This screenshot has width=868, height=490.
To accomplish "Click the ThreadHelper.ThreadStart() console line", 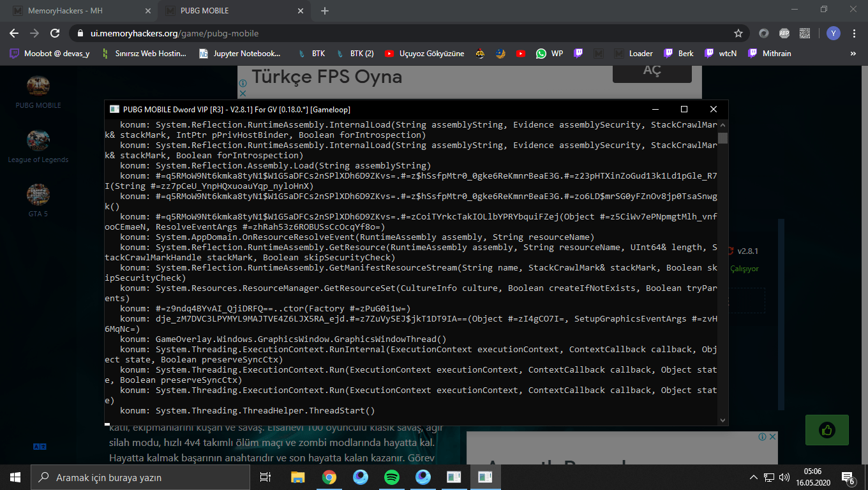I will coord(248,411).
